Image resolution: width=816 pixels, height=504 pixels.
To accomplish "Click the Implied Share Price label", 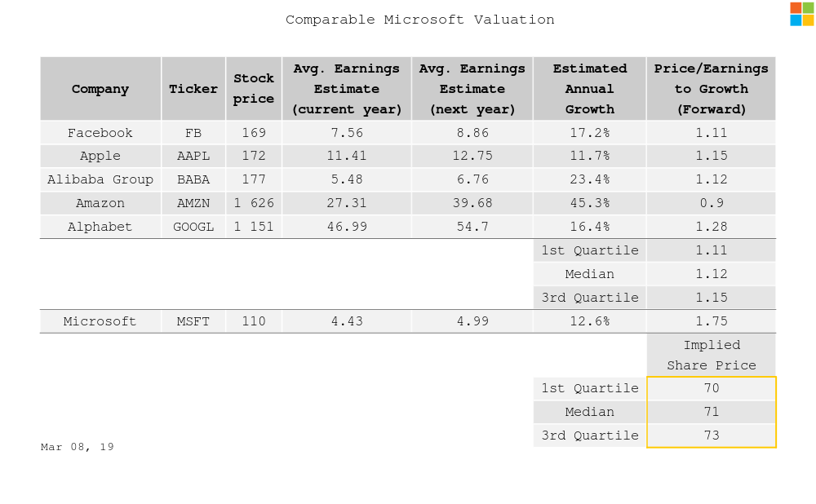I will (x=712, y=356).
